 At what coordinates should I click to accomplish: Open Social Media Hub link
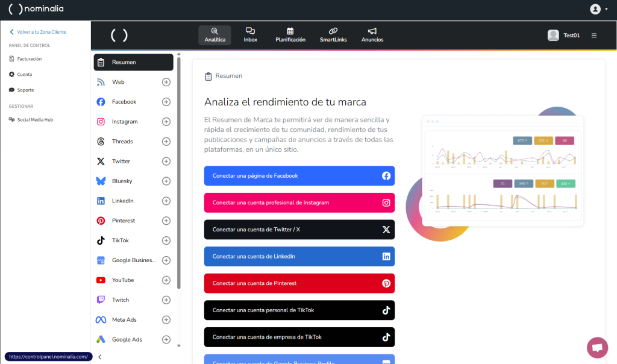point(31,120)
